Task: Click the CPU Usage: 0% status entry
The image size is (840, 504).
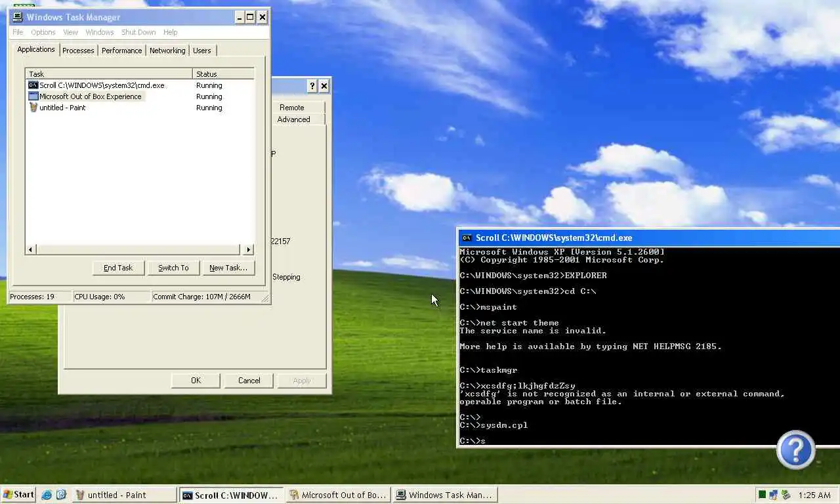Action: click(112, 297)
